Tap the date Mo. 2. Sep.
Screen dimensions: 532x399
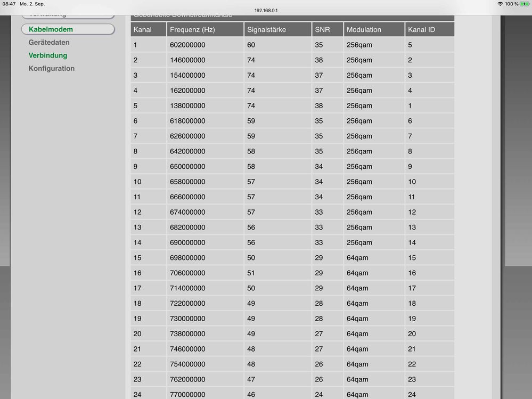point(32,4)
